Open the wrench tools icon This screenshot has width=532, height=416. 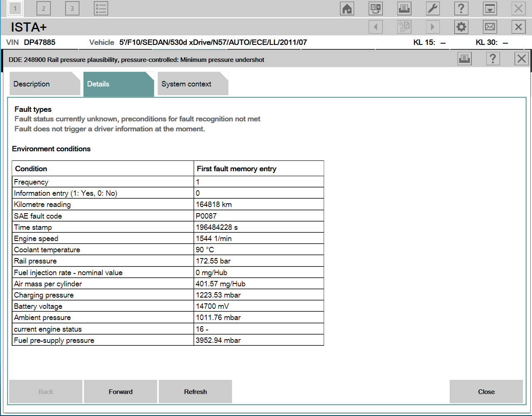pos(433,9)
